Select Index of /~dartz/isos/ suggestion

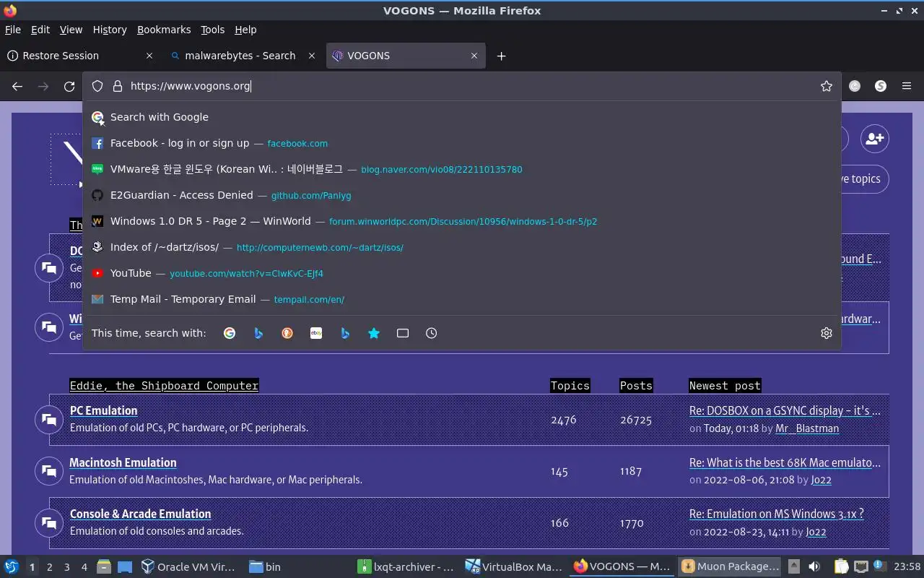[462, 247]
